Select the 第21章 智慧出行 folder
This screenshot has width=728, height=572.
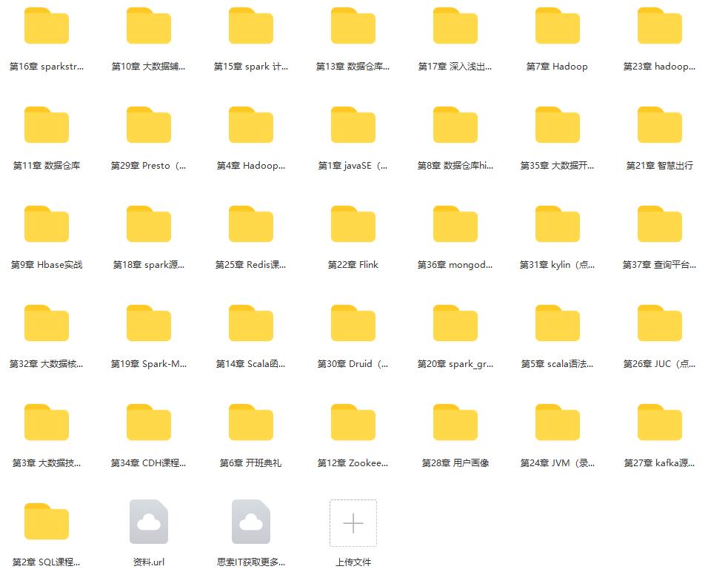pyautogui.click(x=659, y=126)
